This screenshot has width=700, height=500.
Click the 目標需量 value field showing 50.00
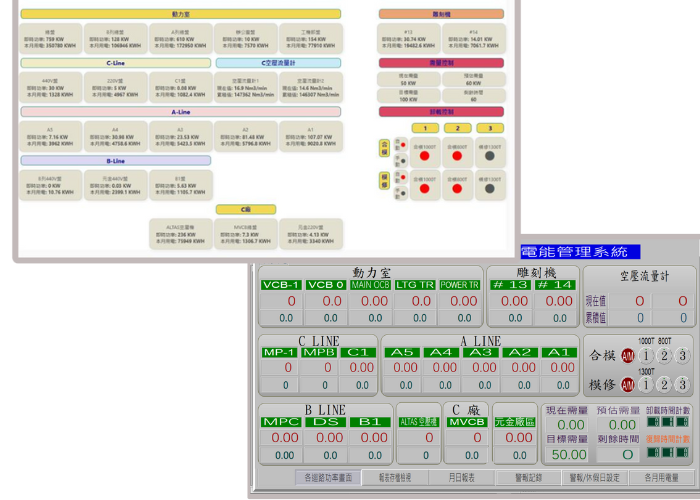[570, 454]
